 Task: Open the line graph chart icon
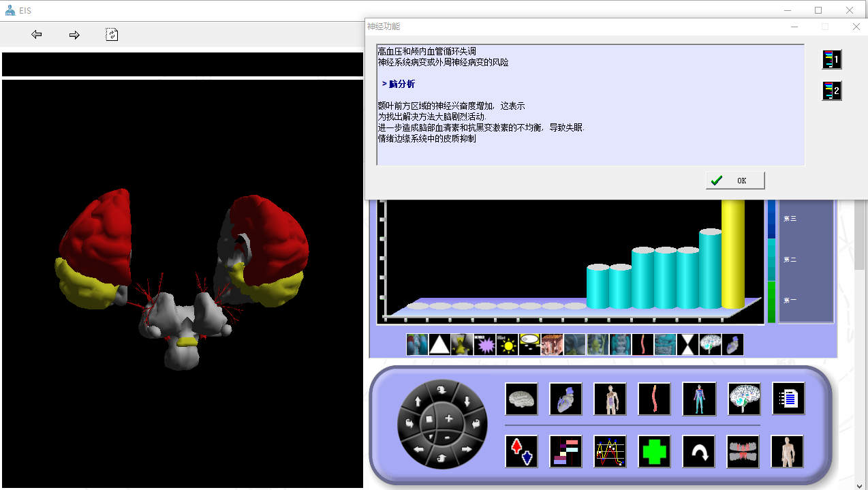pyautogui.click(x=610, y=451)
